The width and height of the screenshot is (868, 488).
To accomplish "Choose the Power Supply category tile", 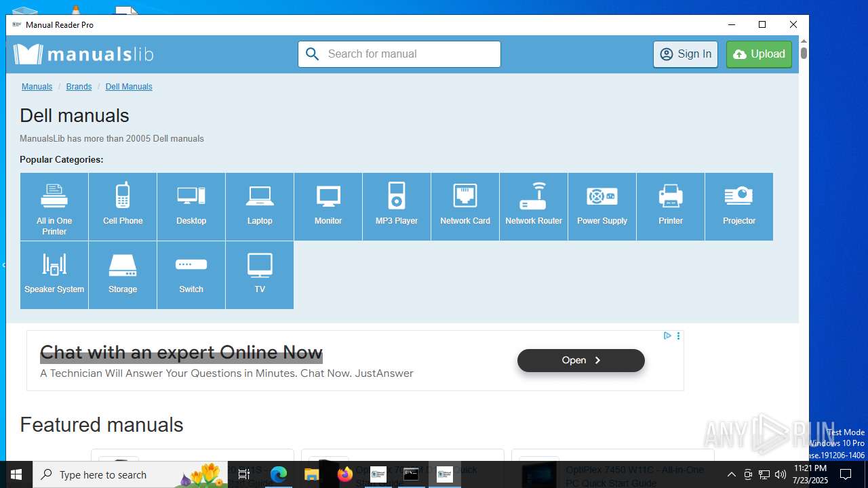I will coord(602,207).
